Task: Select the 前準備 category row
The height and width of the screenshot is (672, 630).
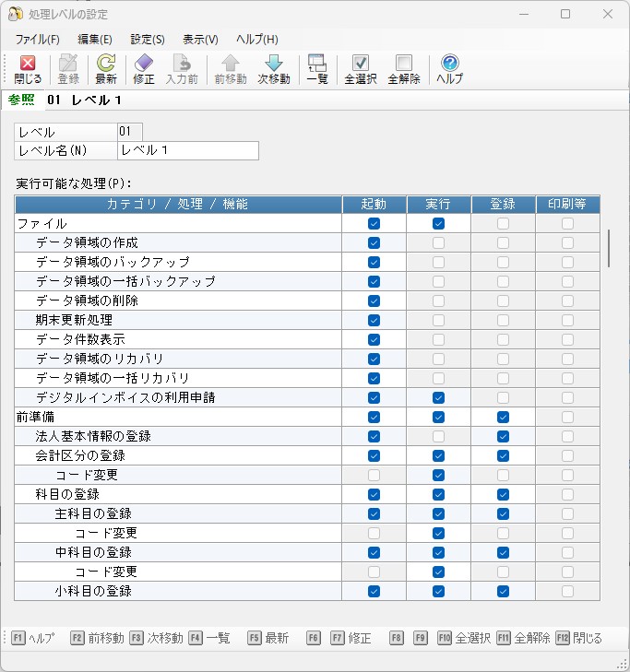Action: [33, 417]
